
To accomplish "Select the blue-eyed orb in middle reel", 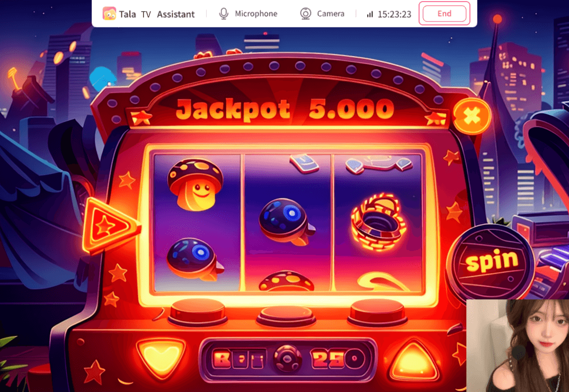I will 286,221.
